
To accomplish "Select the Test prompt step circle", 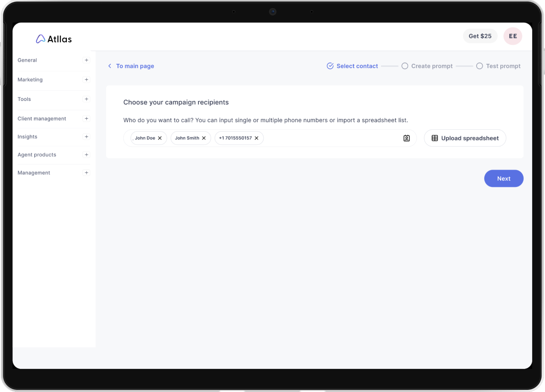I will [x=479, y=66].
